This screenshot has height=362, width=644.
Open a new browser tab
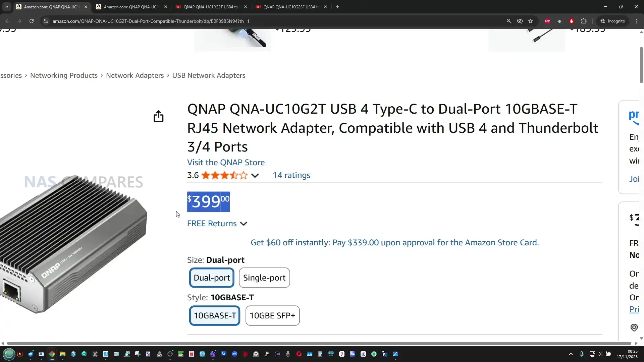[x=337, y=7]
